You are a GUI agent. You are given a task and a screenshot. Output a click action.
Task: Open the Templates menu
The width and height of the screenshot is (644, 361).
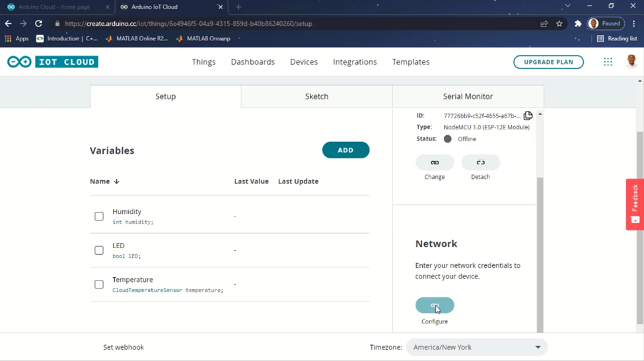click(411, 62)
